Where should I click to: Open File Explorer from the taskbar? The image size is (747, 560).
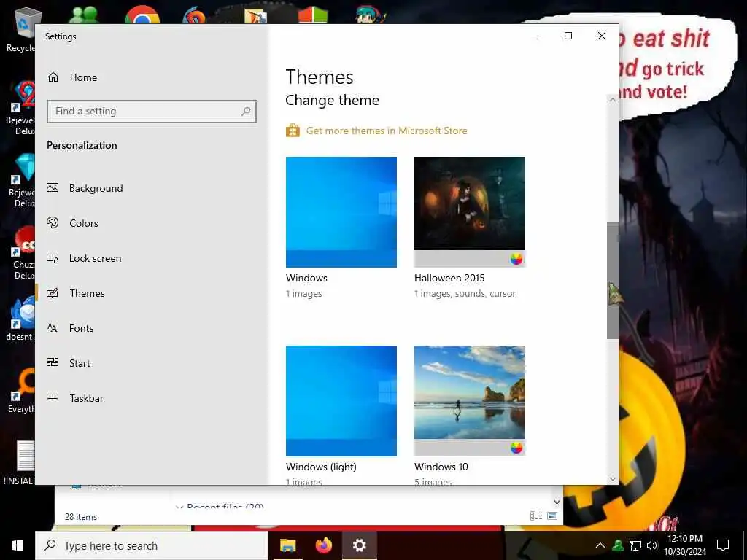(x=287, y=545)
